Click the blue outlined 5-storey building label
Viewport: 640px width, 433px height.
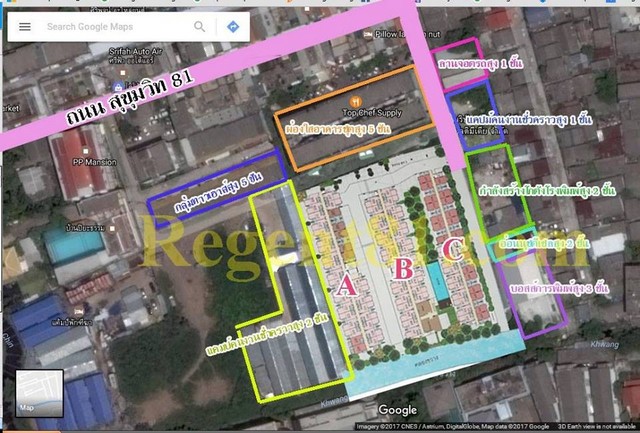(218, 187)
